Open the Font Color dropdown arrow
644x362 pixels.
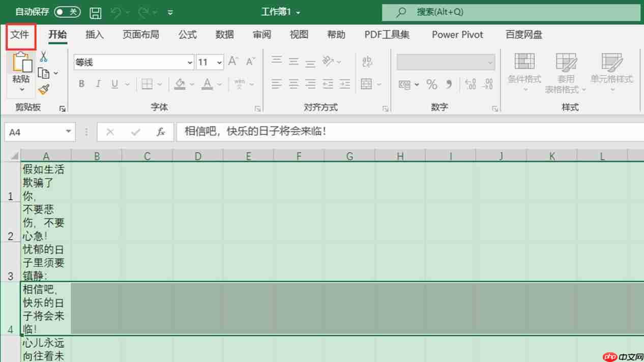(x=220, y=84)
